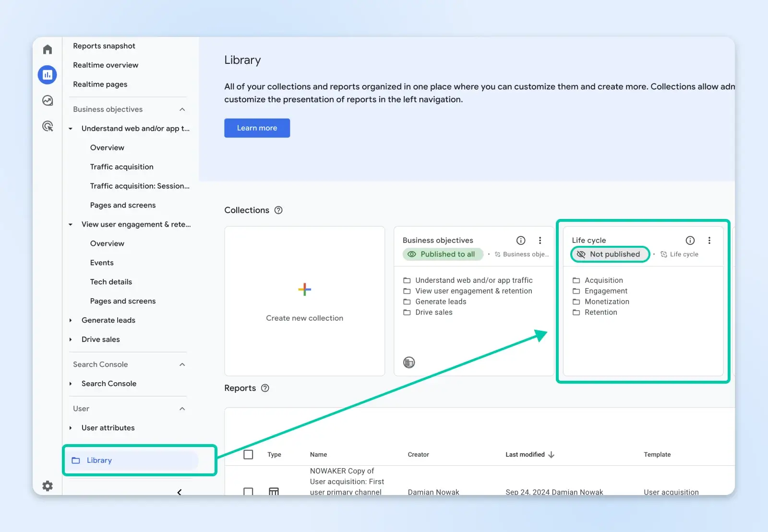Open the Advertising icon in left rail

coord(48,126)
